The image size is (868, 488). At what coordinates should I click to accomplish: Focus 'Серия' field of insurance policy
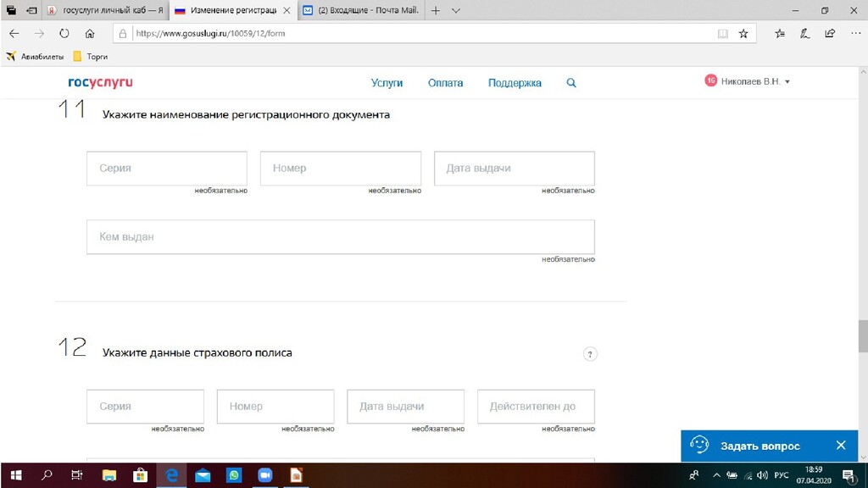(145, 406)
